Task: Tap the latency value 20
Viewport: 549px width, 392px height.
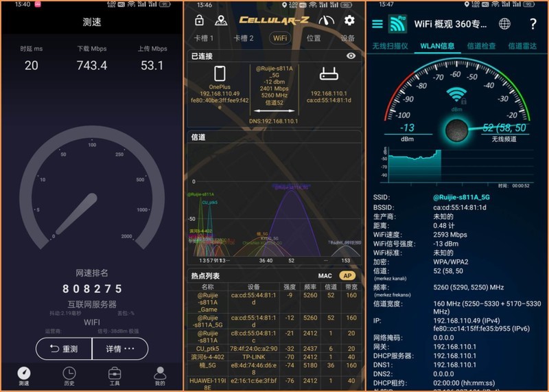Action: (x=31, y=65)
